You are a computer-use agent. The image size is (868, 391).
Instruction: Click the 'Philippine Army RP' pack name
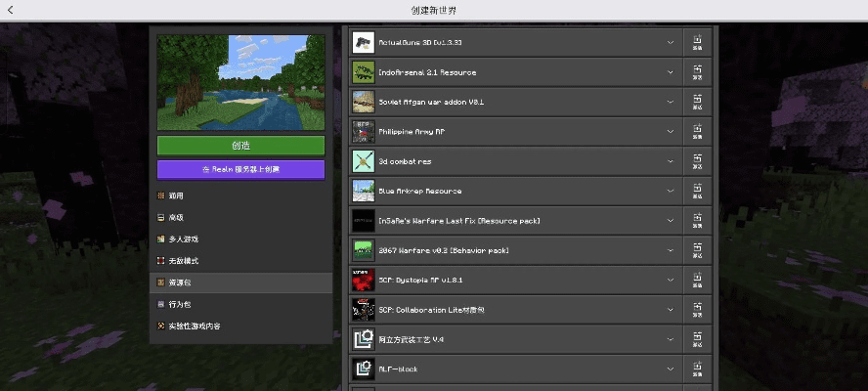point(412,132)
